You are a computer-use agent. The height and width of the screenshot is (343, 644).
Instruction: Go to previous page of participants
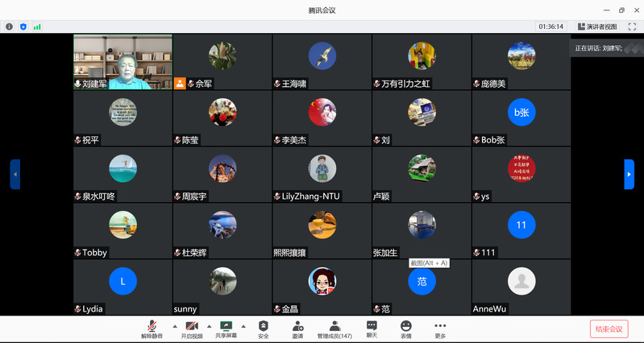click(15, 174)
